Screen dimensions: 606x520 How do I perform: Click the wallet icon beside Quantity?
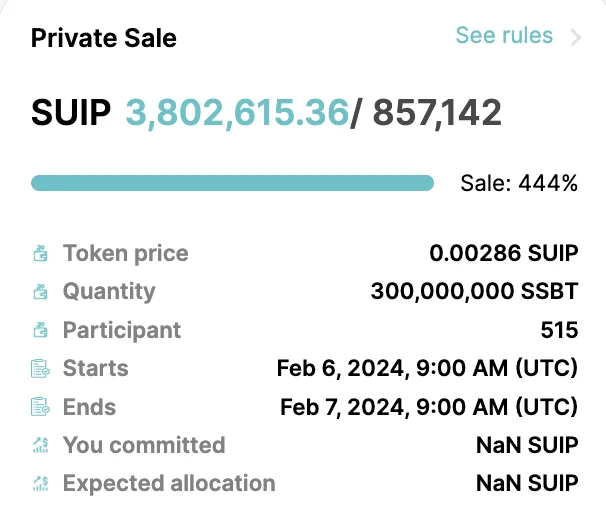coord(40,292)
